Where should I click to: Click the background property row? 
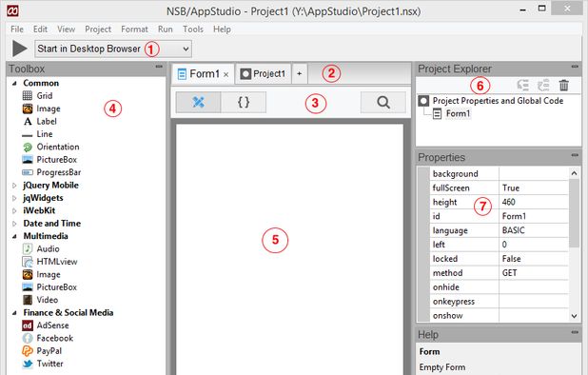pyautogui.click(x=500, y=173)
